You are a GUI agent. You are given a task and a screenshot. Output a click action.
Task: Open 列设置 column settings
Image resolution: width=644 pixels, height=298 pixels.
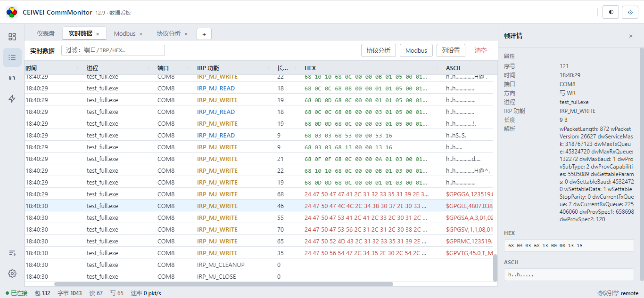point(451,50)
